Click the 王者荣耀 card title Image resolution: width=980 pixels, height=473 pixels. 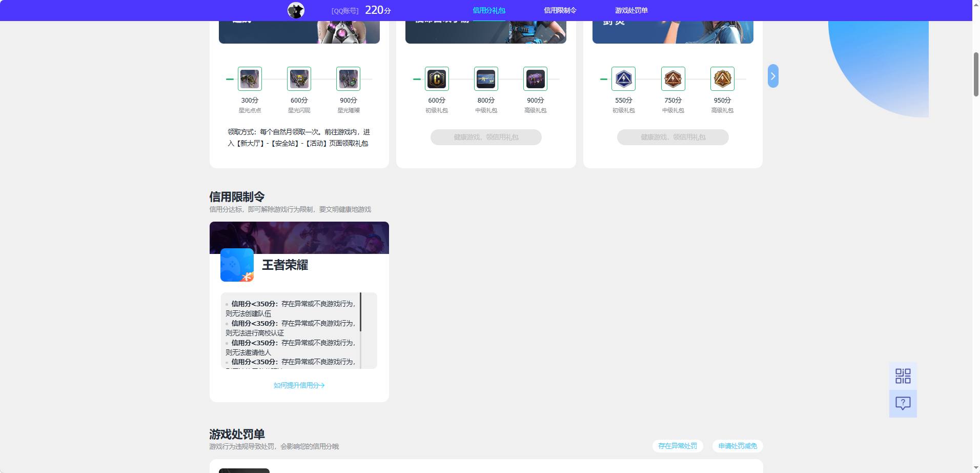[x=285, y=265]
